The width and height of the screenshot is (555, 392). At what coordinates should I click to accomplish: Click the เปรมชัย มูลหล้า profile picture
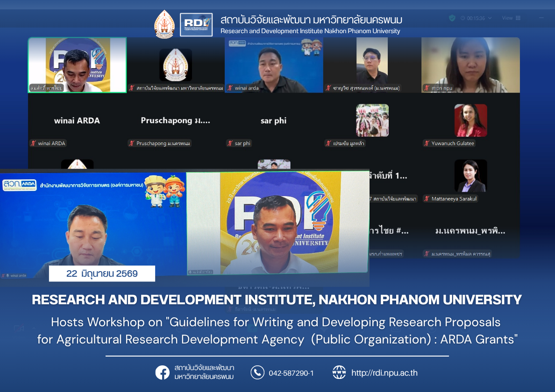click(372, 120)
